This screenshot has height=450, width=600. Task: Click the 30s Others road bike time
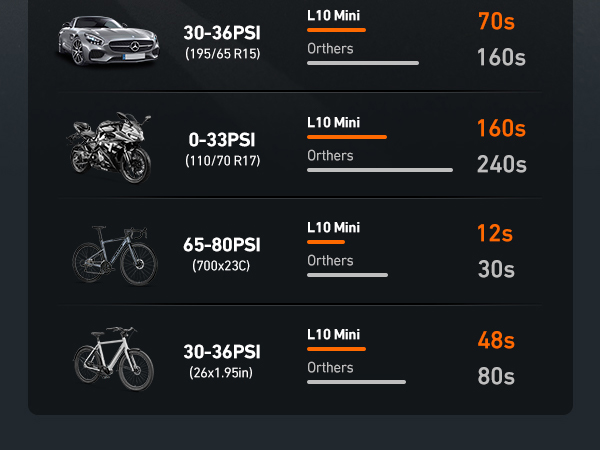(495, 270)
